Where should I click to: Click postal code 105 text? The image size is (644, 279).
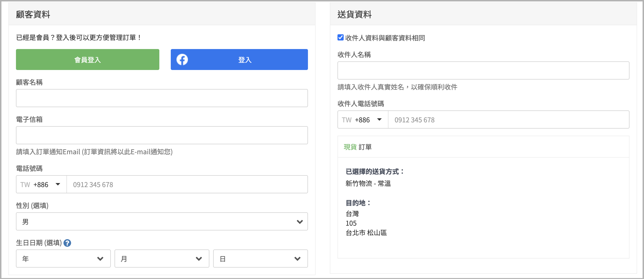[x=351, y=223]
